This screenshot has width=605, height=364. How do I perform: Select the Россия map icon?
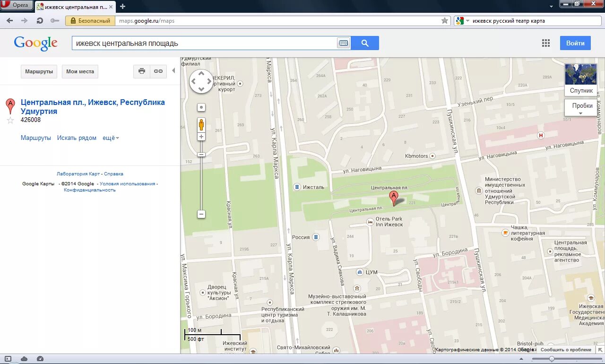click(316, 237)
